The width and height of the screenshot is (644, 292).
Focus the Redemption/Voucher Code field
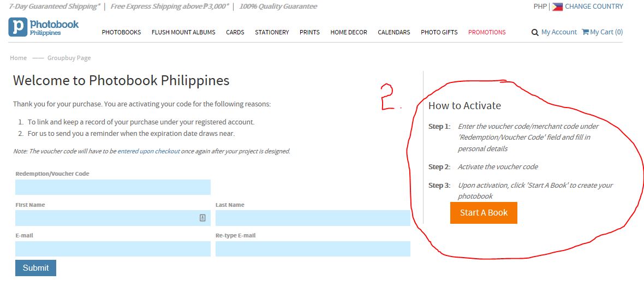tap(113, 187)
